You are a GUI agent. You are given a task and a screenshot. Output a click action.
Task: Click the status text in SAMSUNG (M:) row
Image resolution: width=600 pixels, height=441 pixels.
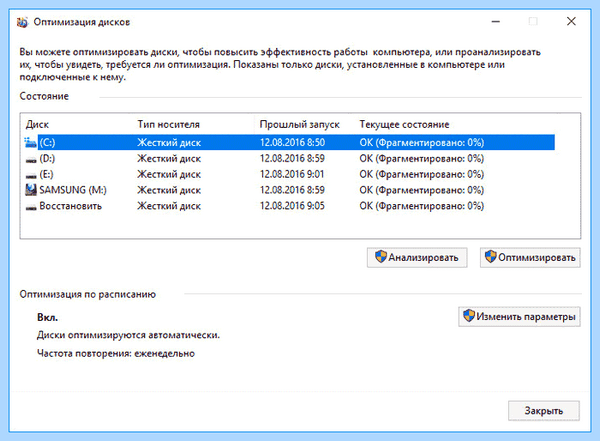pos(422,190)
